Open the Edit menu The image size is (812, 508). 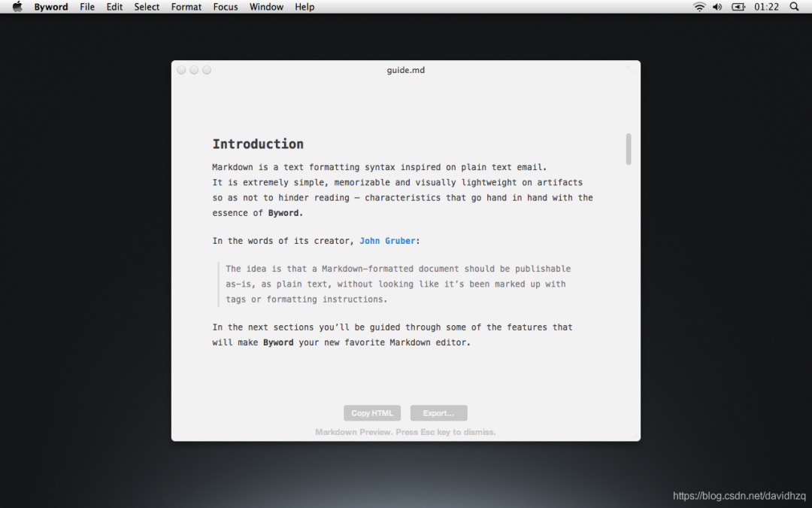tap(114, 7)
